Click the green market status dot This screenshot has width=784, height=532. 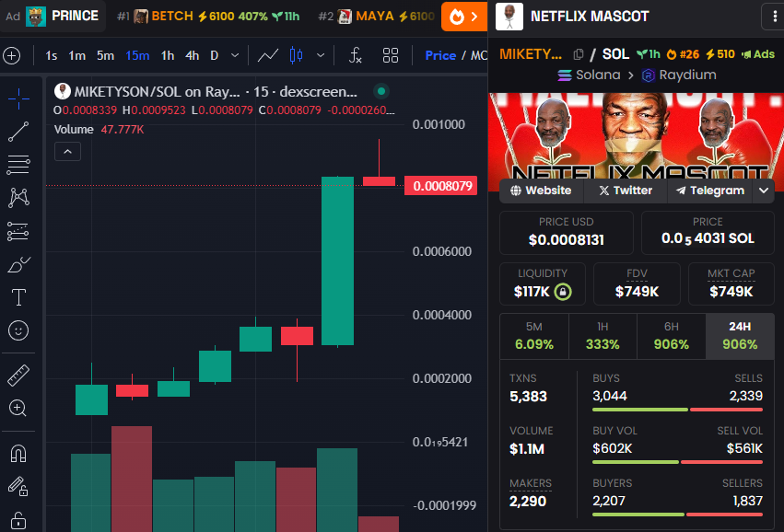click(381, 91)
